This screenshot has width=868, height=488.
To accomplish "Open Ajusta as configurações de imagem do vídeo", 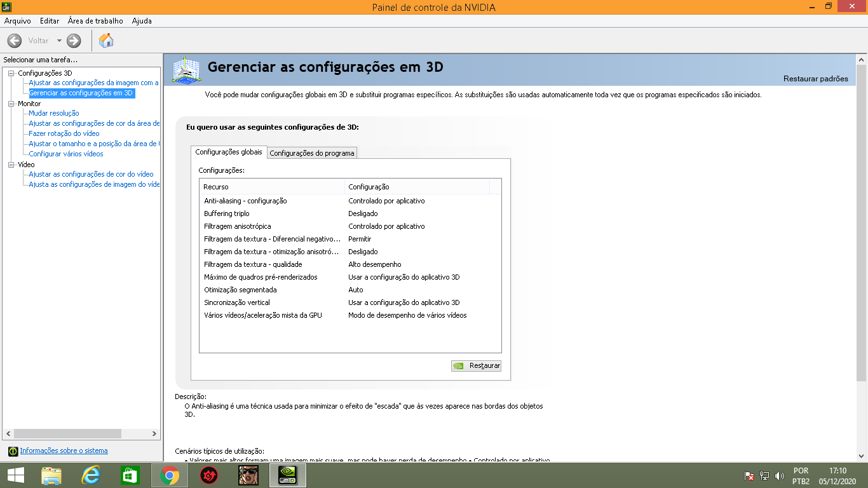I will [94, 184].
